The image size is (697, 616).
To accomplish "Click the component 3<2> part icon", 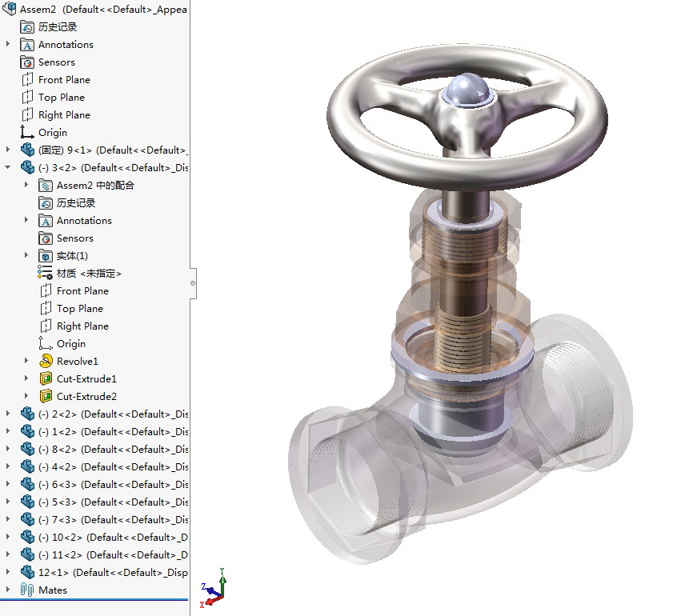I will tap(27, 167).
